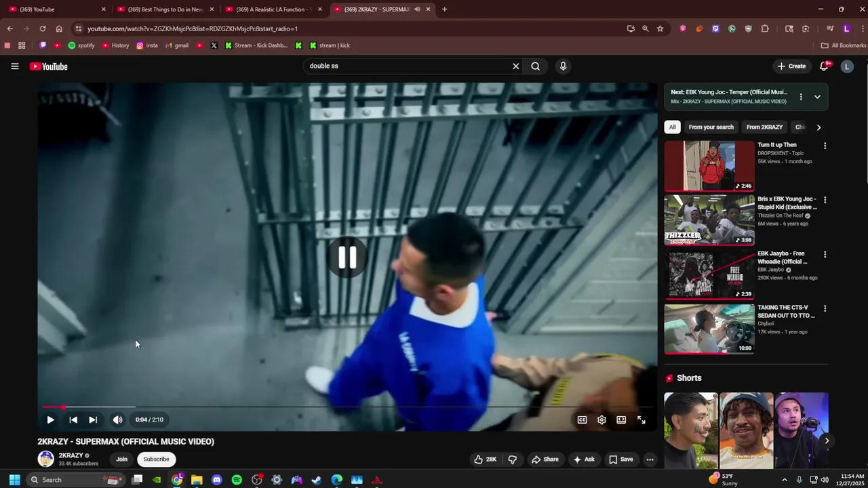This screenshot has height=488, width=868.
Task: Open the History bookmark
Action: (115, 45)
